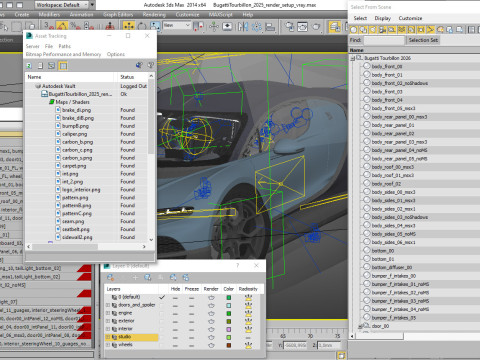The height and width of the screenshot is (360, 480).
Task: Click the help icon in Asset Tracking toolbar
Action: point(151,65)
